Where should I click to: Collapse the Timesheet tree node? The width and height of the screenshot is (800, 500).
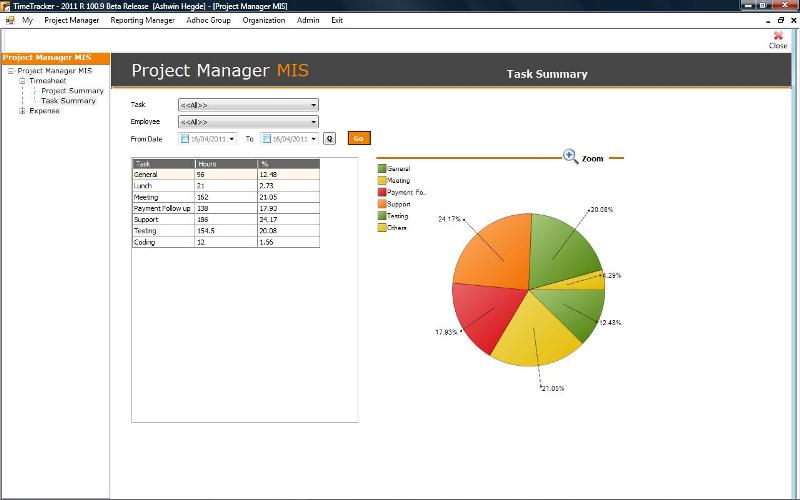click(22, 81)
